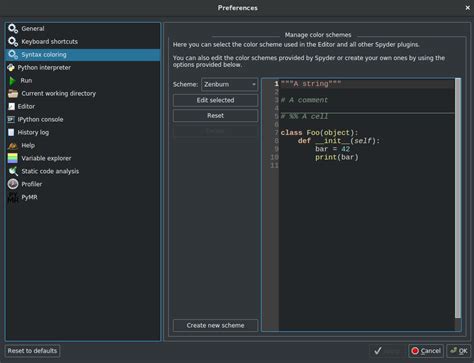This screenshot has width=474, height=363.
Task: Click the OK button
Action: coord(459,351)
